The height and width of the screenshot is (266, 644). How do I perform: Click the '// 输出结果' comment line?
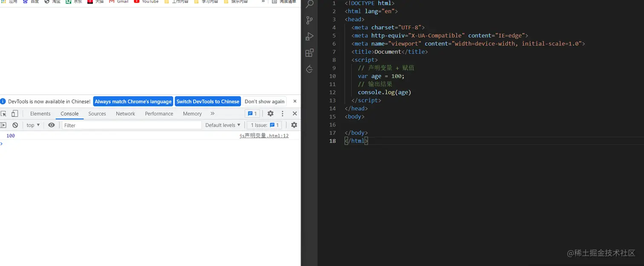point(375,84)
